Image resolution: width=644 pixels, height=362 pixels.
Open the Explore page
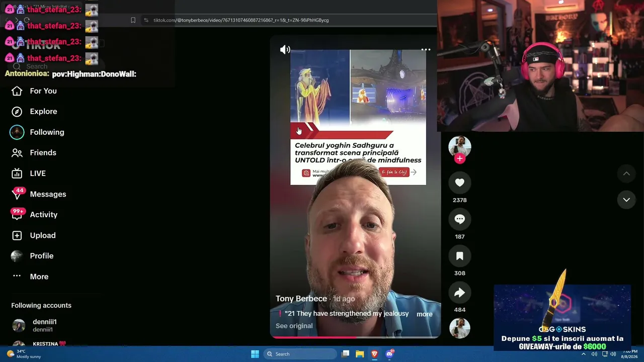coord(34,112)
